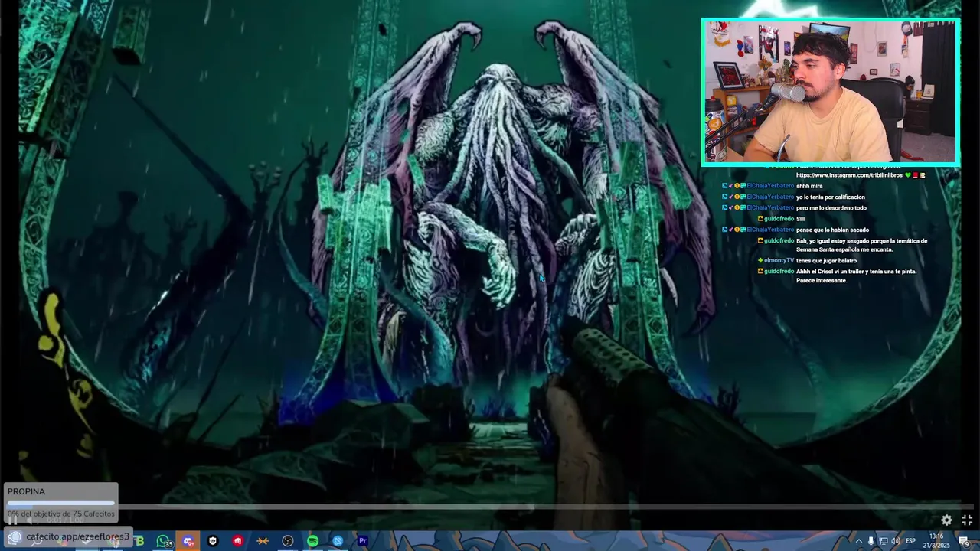Click the PROPINA widget title
This screenshot has width=980, height=551.
pos(26,491)
